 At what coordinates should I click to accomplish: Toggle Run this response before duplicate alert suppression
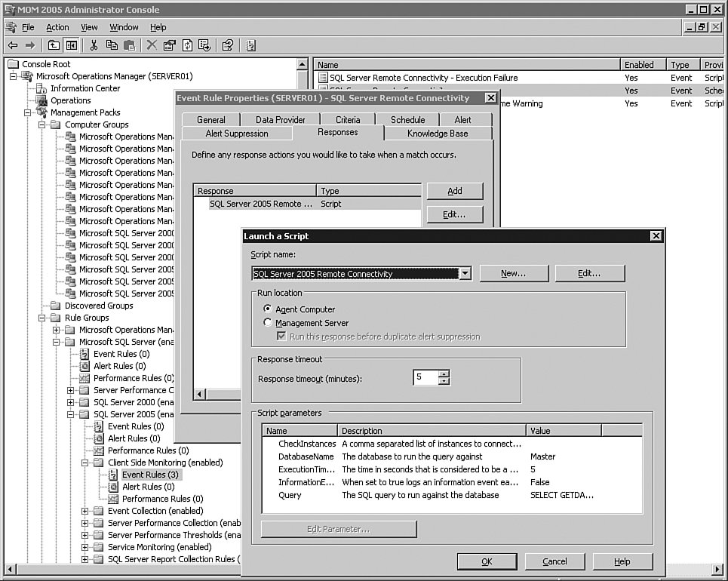(x=282, y=337)
